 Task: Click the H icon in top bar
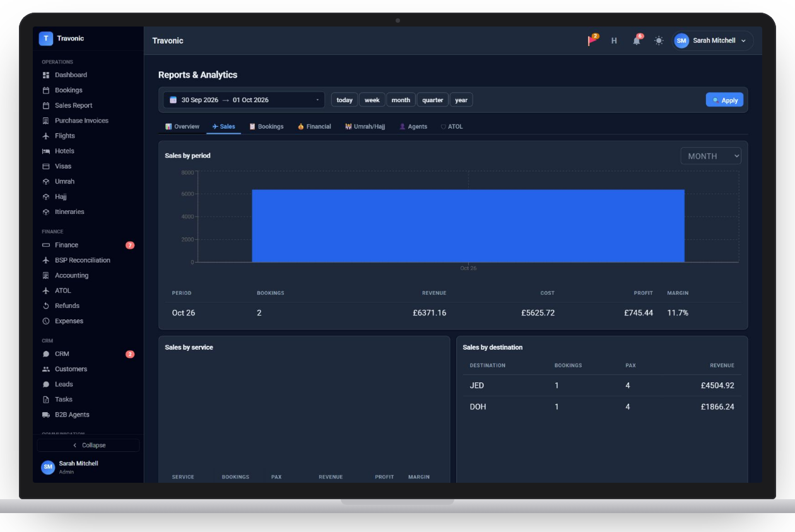pyautogui.click(x=614, y=40)
